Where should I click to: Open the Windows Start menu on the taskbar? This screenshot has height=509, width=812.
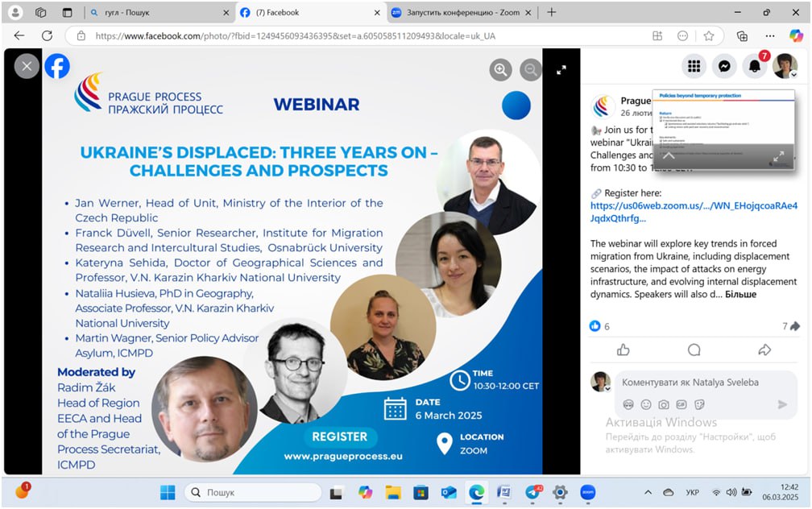[x=168, y=492]
